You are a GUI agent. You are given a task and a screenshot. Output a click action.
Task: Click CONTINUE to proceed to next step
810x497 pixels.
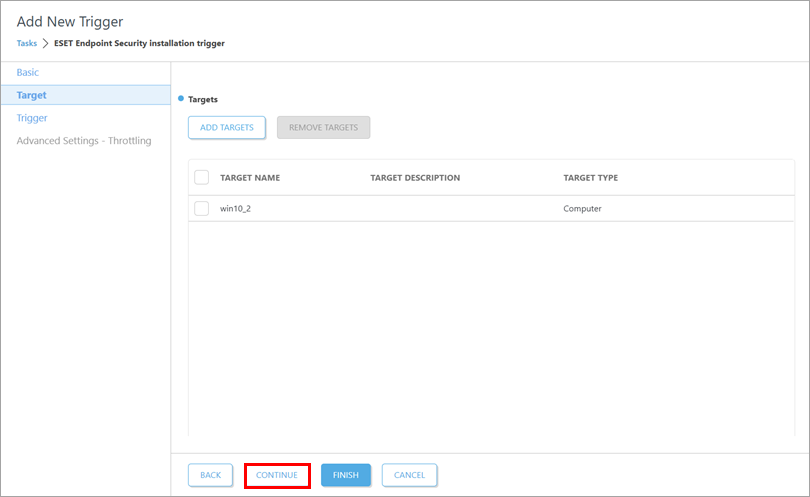click(277, 475)
